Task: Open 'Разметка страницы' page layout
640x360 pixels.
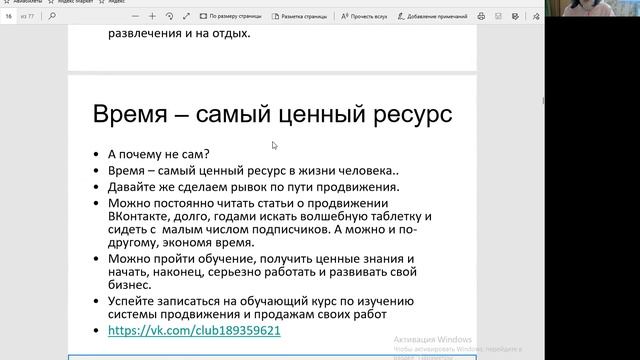Action: point(299,16)
